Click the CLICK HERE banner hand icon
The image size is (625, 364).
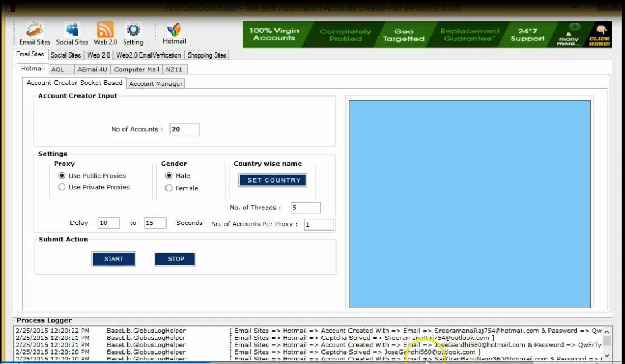tap(599, 35)
